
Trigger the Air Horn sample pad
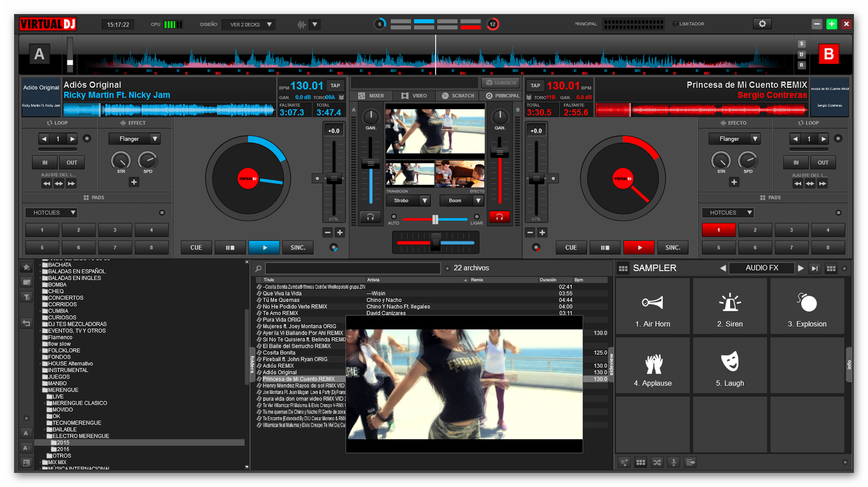tap(653, 306)
